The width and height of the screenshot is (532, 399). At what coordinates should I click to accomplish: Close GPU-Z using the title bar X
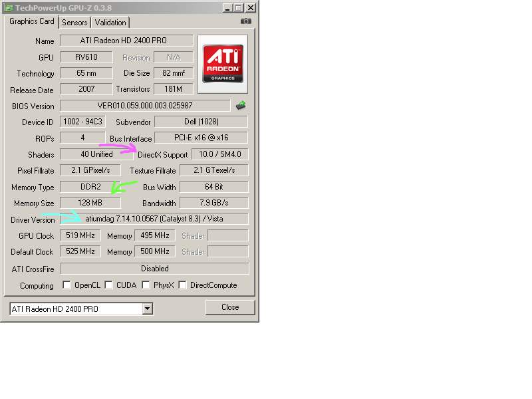click(x=250, y=8)
